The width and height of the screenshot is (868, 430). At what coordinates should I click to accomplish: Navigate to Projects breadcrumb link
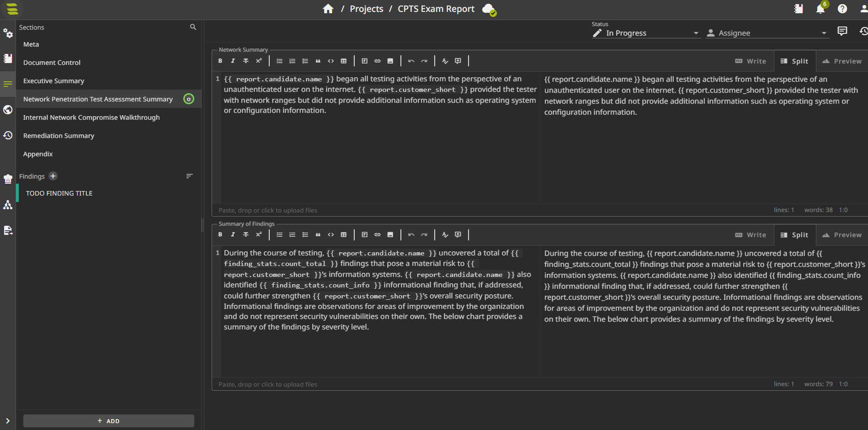[x=366, y=9]
